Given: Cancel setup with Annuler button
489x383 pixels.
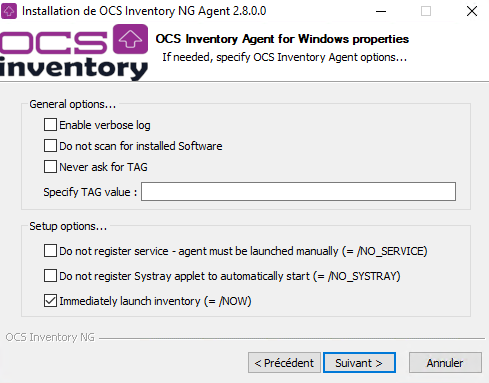Looking at the screenshot, I should coord(445,363).
